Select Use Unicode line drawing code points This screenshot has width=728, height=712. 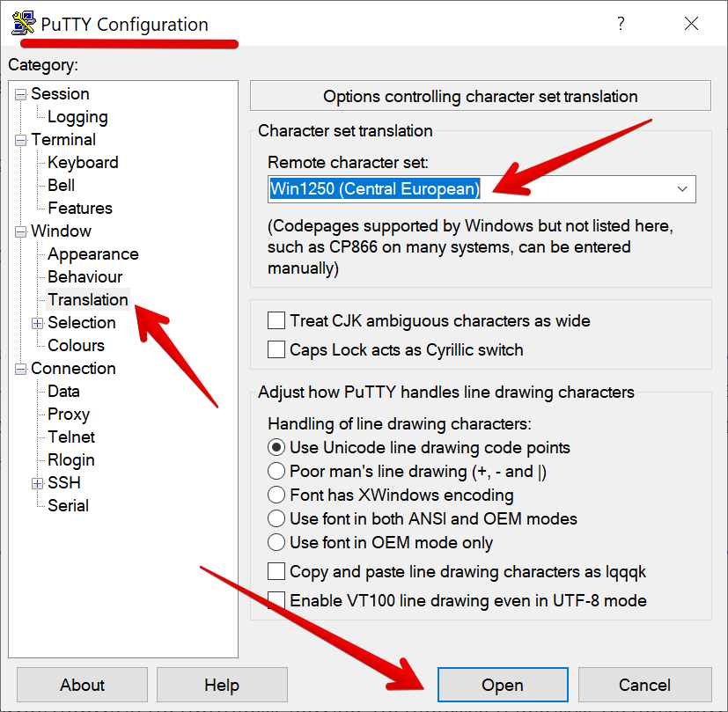(x=276, y=447)
